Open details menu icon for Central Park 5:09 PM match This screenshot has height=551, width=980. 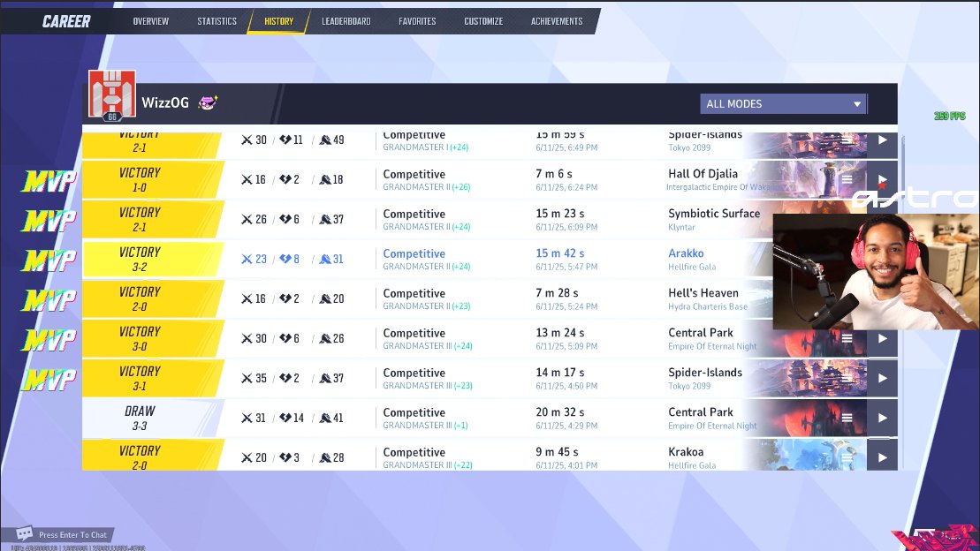847,338
